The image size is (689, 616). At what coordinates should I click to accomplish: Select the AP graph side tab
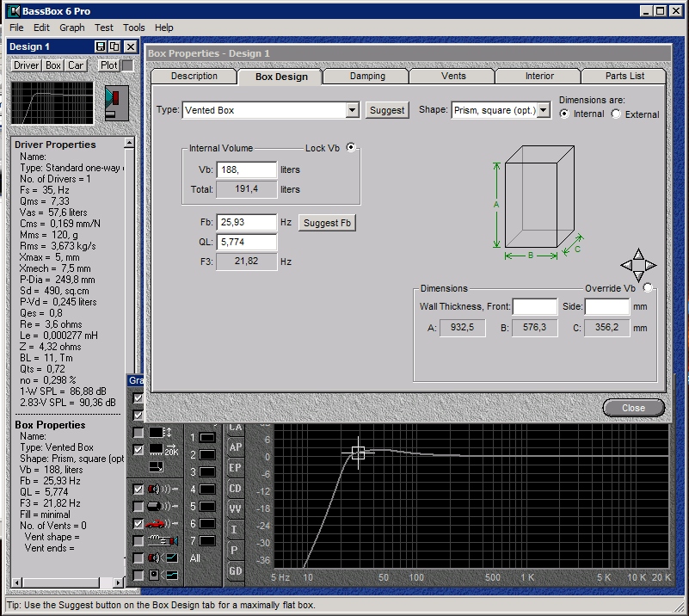point(235,447)
